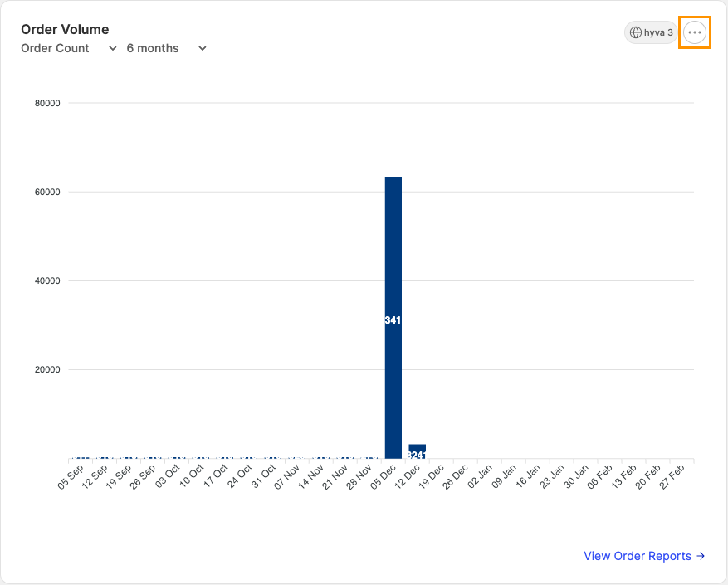This screenshot has width=728, height=585.
Task: Click the globe icon in hyva badge
Action: 636,32
